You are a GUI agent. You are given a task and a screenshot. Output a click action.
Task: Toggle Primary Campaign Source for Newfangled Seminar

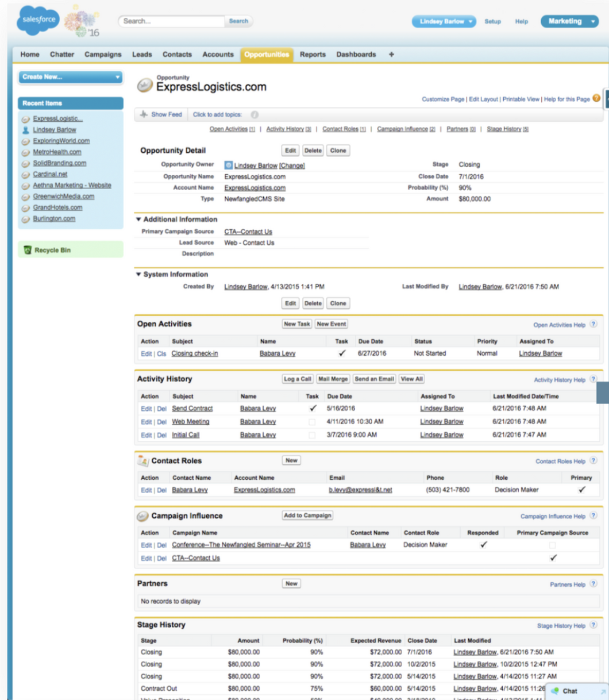pyautogui.click(x=552, y=545)
